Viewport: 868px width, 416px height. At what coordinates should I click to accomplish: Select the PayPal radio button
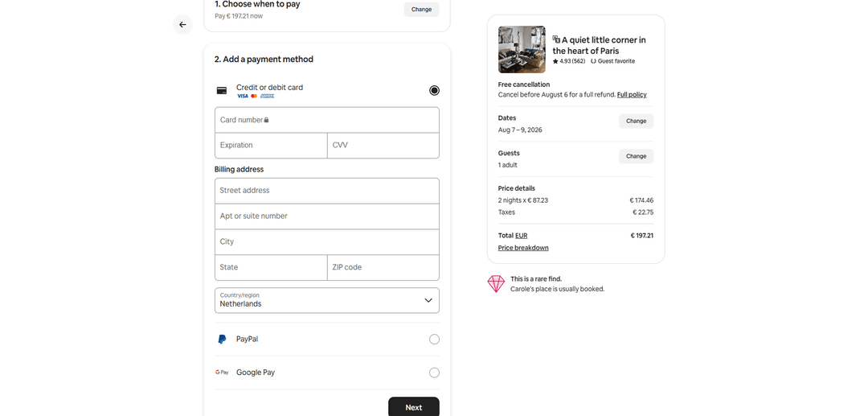[x=434, y=340]
